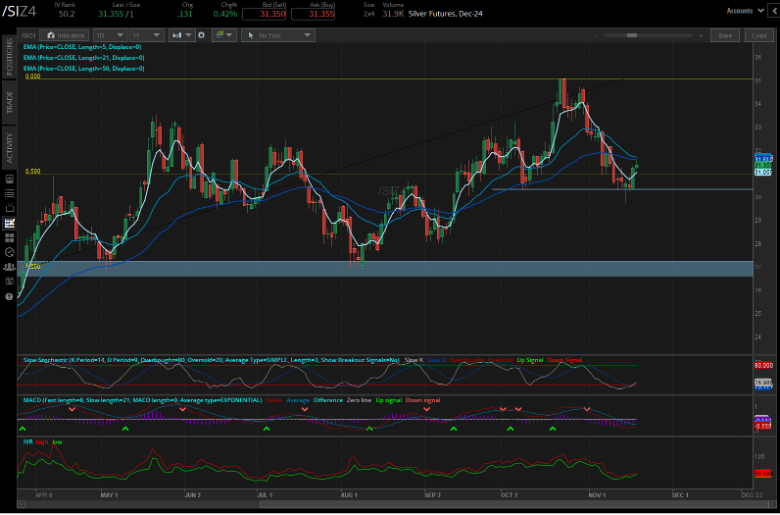Click the volume value 31.9K
Image resolution: width=780 pixels, height=515 pixels.
393,14
